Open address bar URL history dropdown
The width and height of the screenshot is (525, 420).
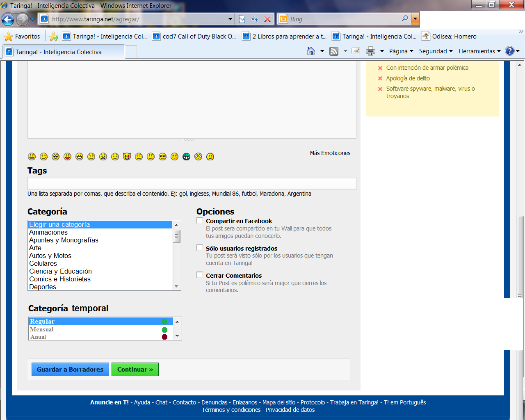230,19
